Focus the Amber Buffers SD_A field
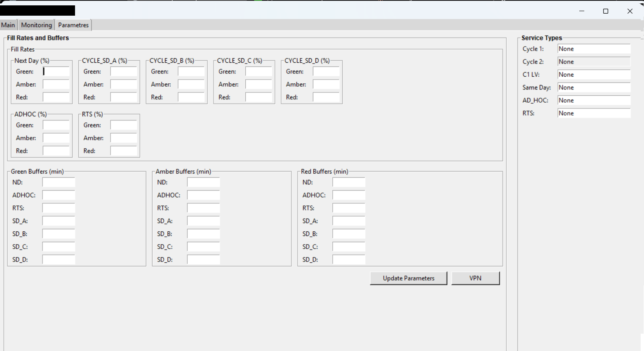 coord(203,221)
